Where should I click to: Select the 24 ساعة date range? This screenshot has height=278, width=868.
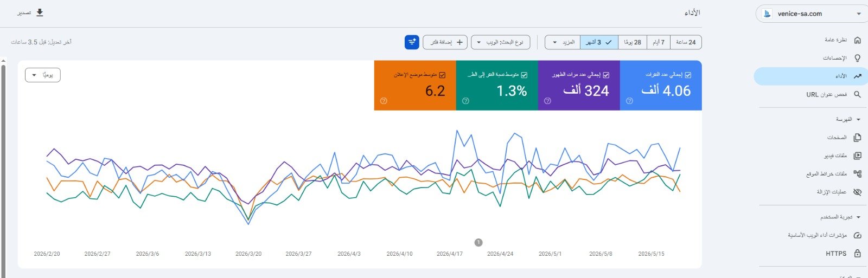click(686, 42)
